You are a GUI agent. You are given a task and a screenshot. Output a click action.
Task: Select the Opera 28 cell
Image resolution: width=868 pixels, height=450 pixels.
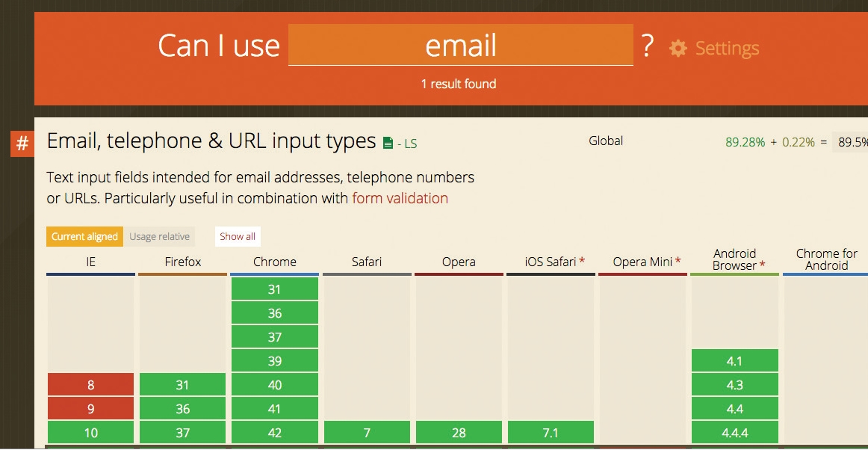tap(459, 433)
